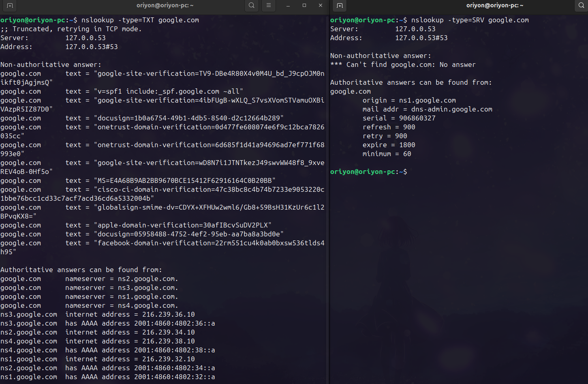Open the hamburger menu in the left terminal
Viewport: 588px width, 384px height.
[x=268, y=6]
